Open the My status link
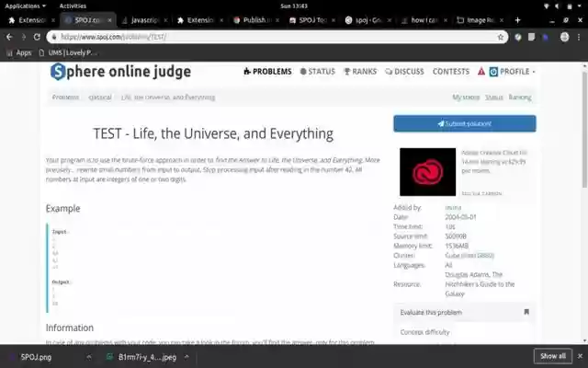588x368 pixels. click(x=466, y=98)
